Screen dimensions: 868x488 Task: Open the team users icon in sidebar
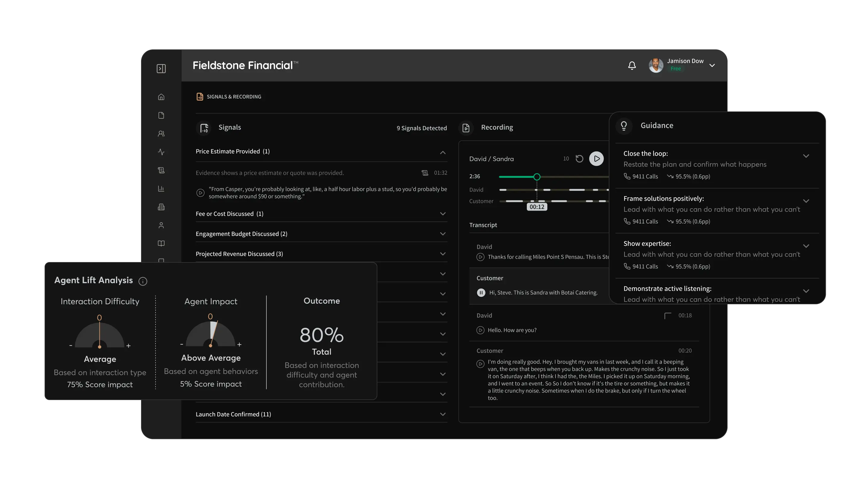(x=161, y=134)
